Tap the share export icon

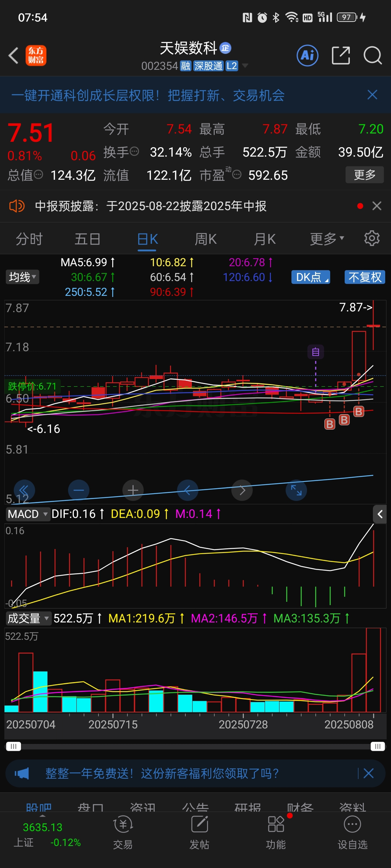[341, 55]
